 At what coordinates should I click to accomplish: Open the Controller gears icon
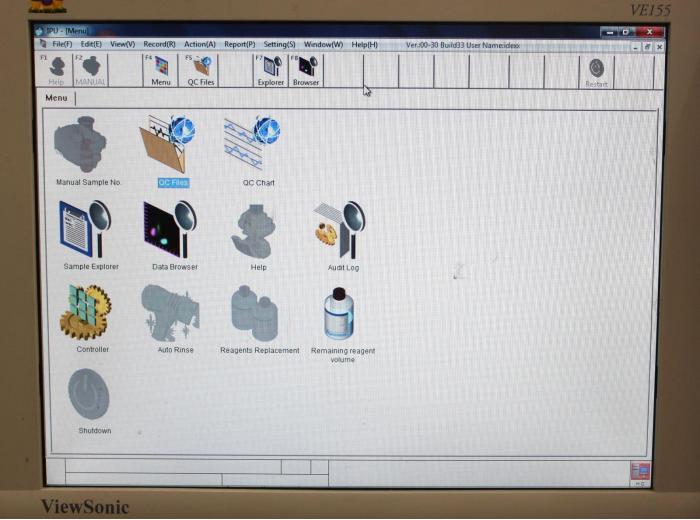(x=86, y=312)
